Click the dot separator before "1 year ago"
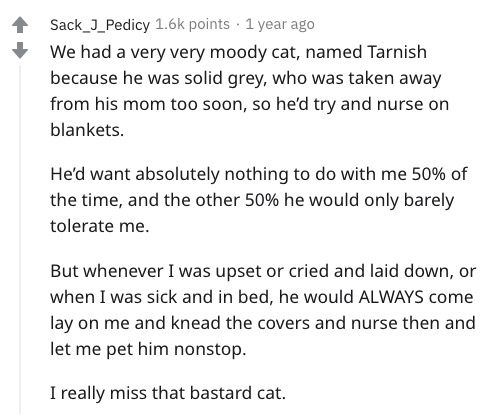This screenshot has width=492, height=414. pos(238,25)
